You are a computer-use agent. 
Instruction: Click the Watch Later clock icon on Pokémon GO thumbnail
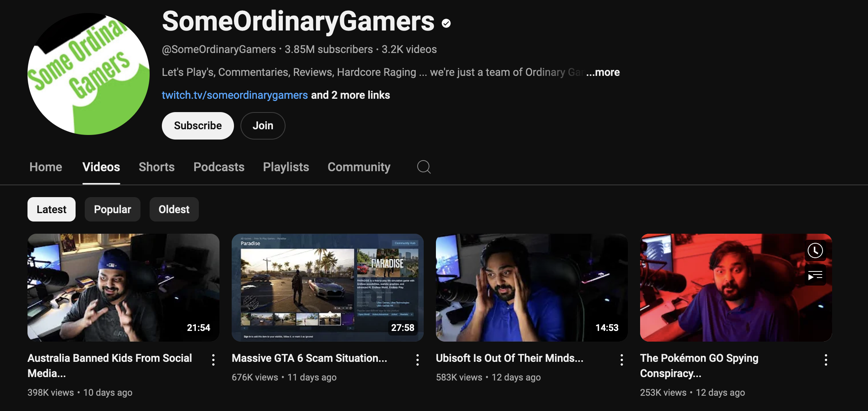815,250
